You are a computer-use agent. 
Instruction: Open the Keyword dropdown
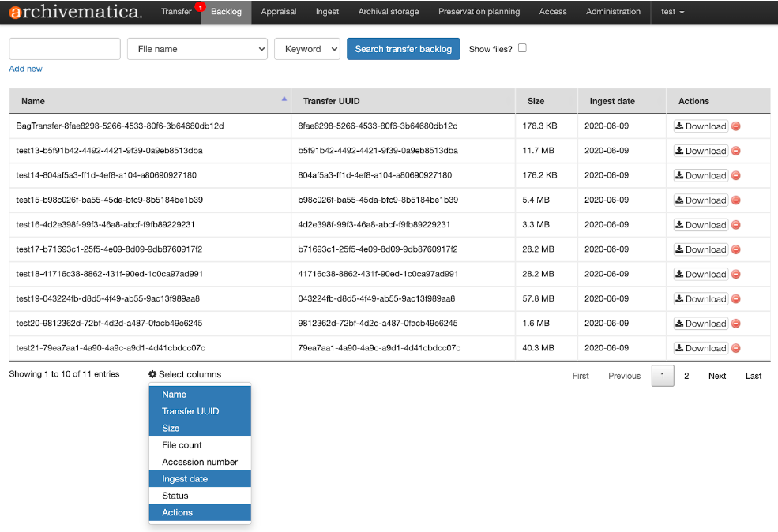[306, 48]
